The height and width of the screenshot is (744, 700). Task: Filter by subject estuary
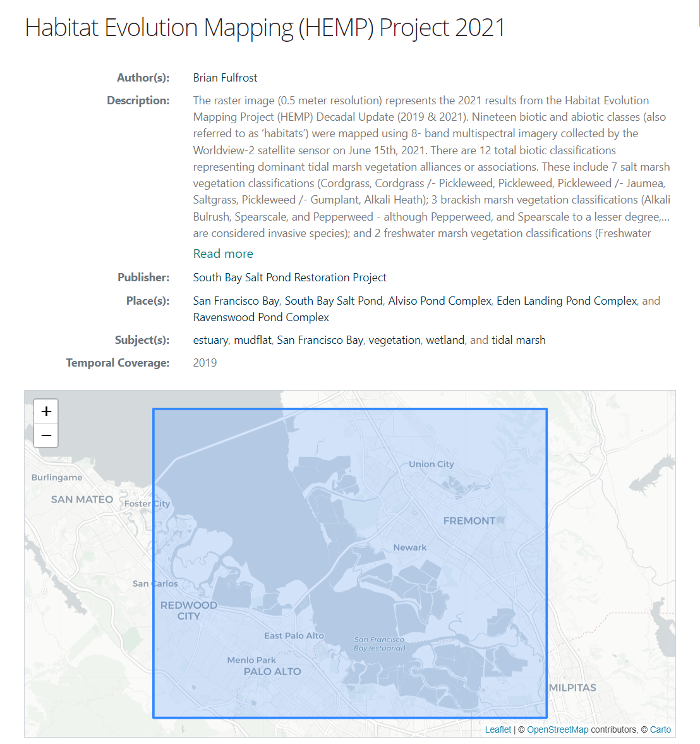210,340
